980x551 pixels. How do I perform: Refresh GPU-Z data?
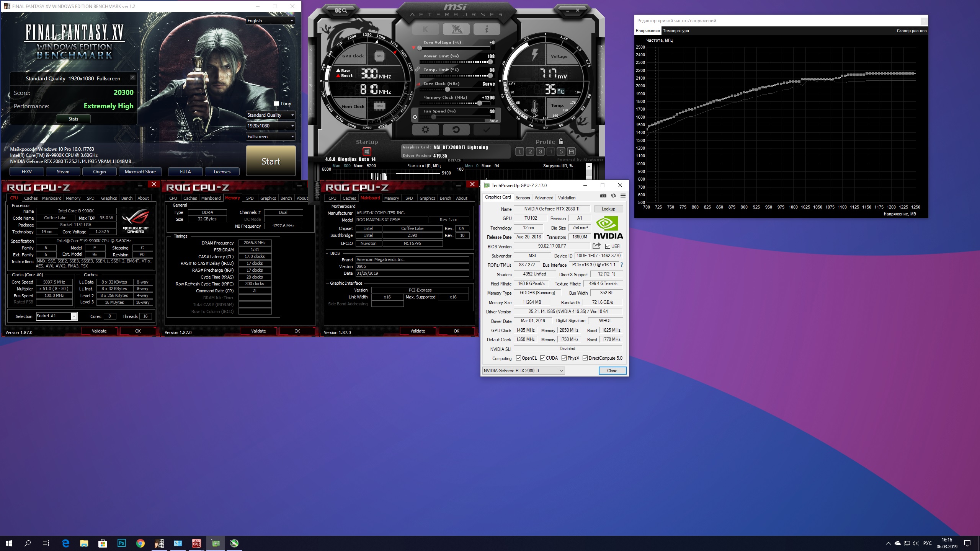(613, 196)
